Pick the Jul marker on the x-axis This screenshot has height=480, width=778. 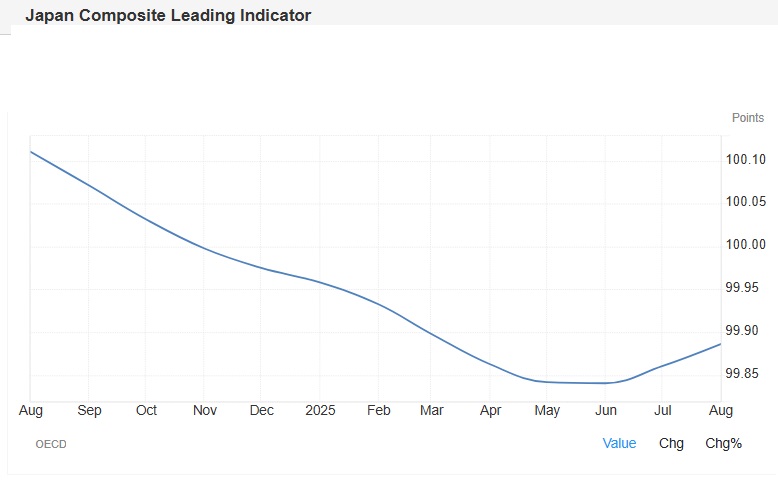[662, 410]
